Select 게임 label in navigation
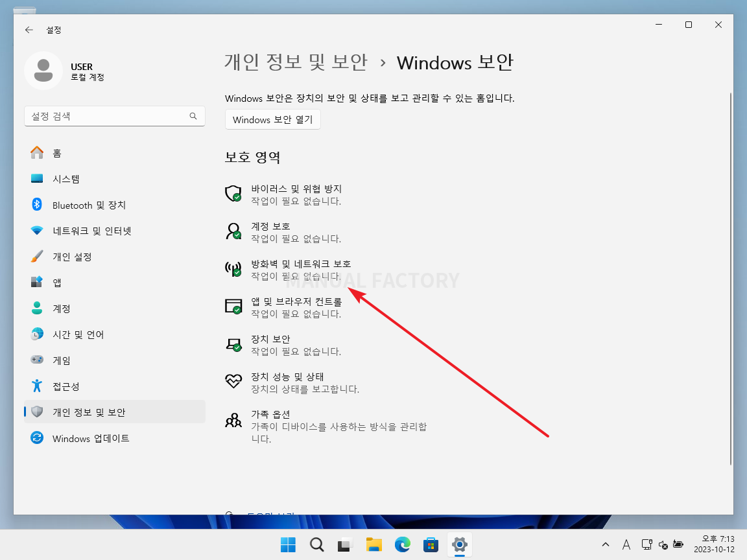 (x=62, y=360)
